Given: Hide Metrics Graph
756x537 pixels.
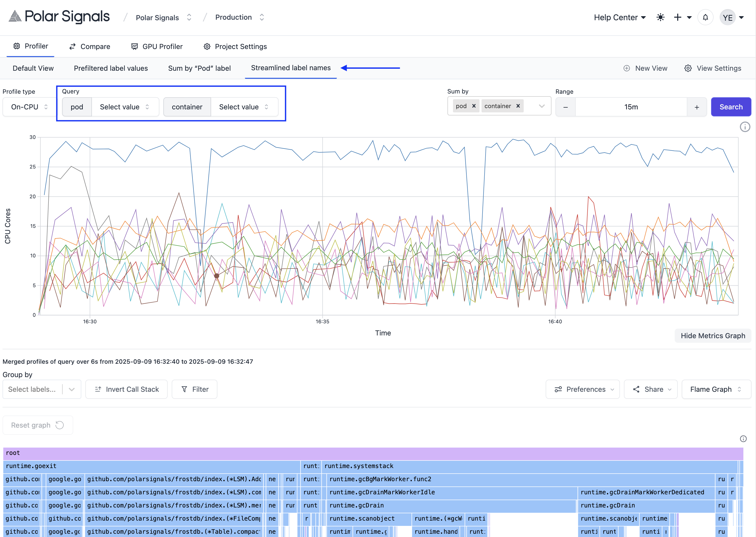Looking at the screenshot, I should 713,336.
